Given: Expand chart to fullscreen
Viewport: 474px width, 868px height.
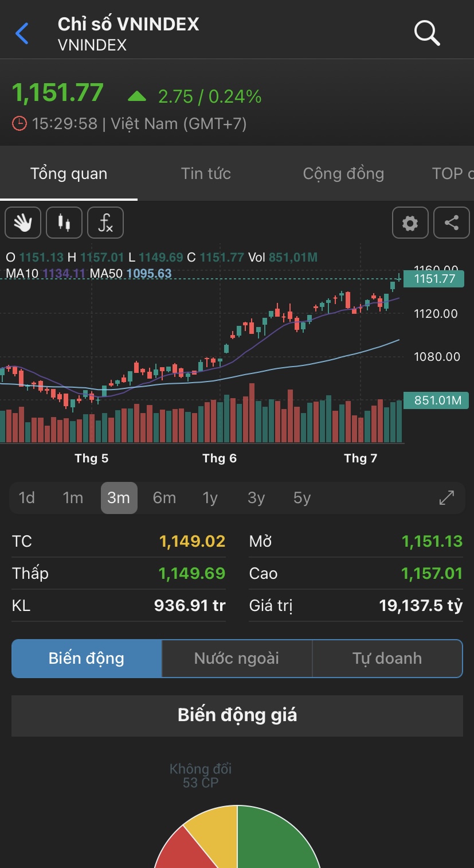Looking at the screenshot, I should point(446,498).
